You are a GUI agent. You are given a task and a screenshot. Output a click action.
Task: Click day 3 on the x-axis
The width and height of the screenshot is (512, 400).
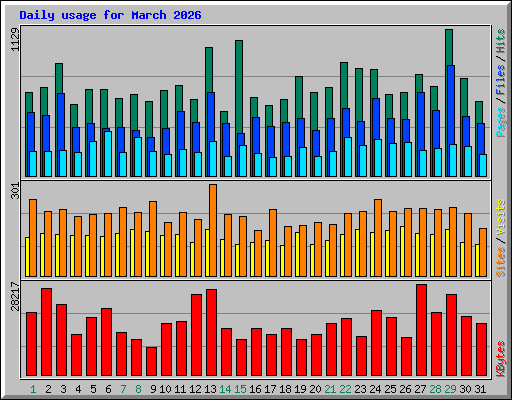(63, 389)
